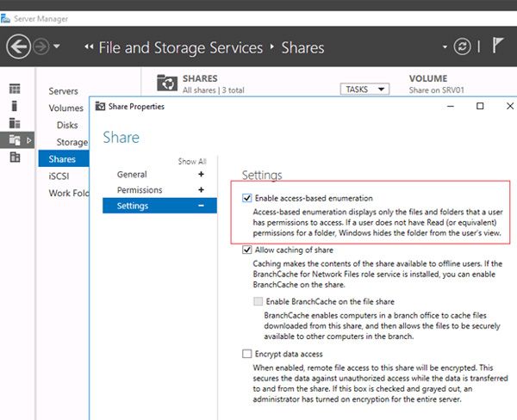
Task: Expand the General section
Action: [201, 175]
